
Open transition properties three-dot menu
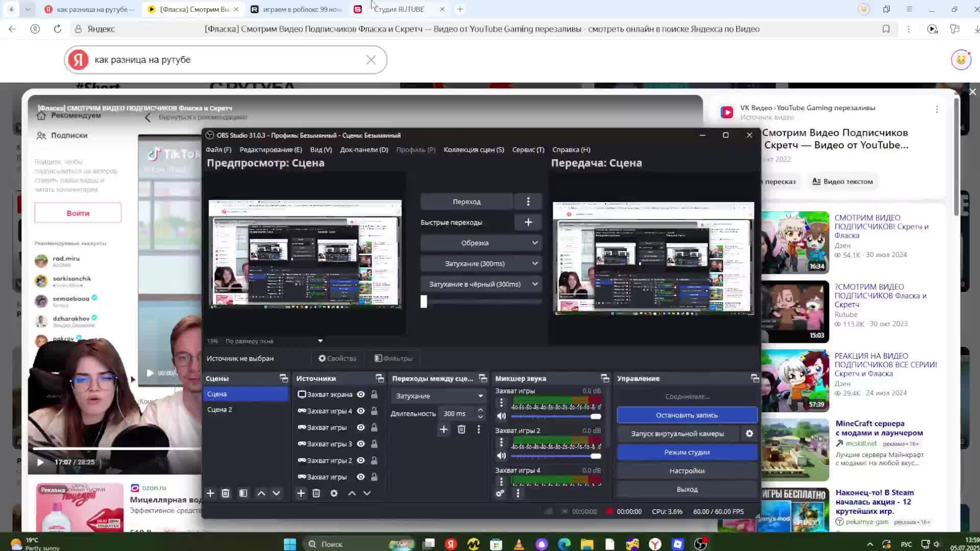click(x=479, y=430)
